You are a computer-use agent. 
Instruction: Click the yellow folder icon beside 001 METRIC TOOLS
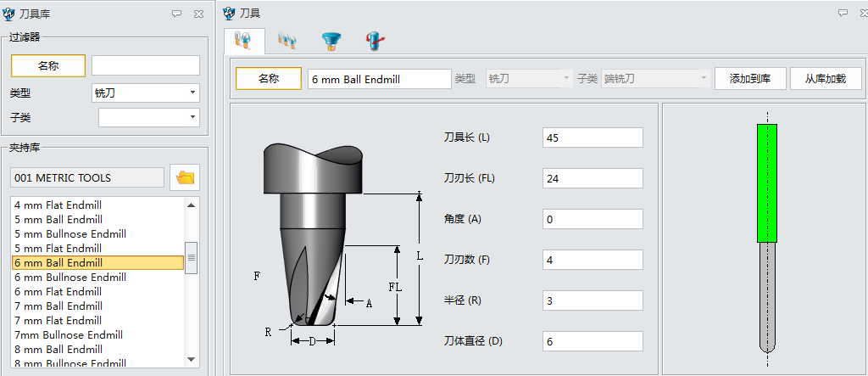coord(184,177)
